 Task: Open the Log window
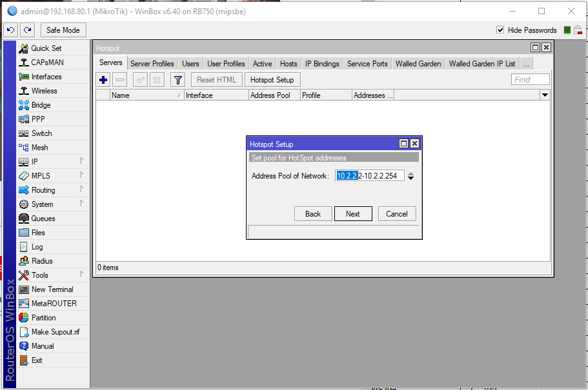point(52,247)
